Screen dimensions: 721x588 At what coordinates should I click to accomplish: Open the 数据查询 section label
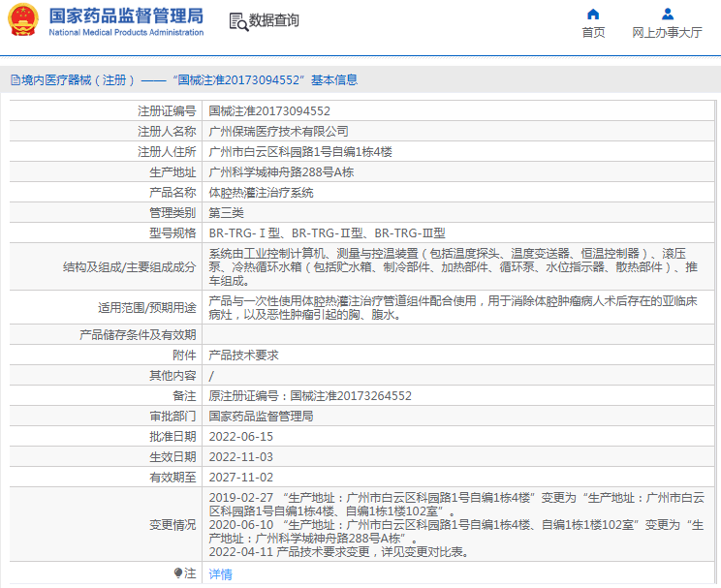274,20
